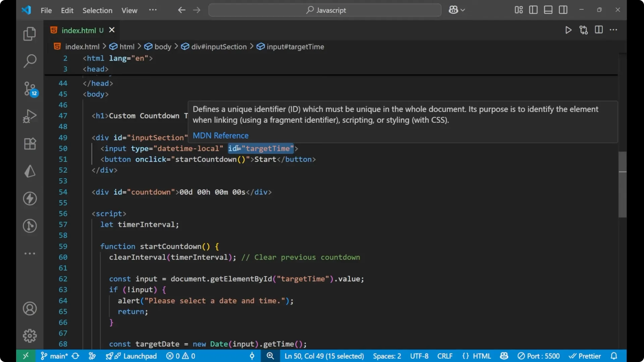The width and height of the screenshot is (644, 362).
Task: Toggle the secondary side bar
Action: coord(563,10)
